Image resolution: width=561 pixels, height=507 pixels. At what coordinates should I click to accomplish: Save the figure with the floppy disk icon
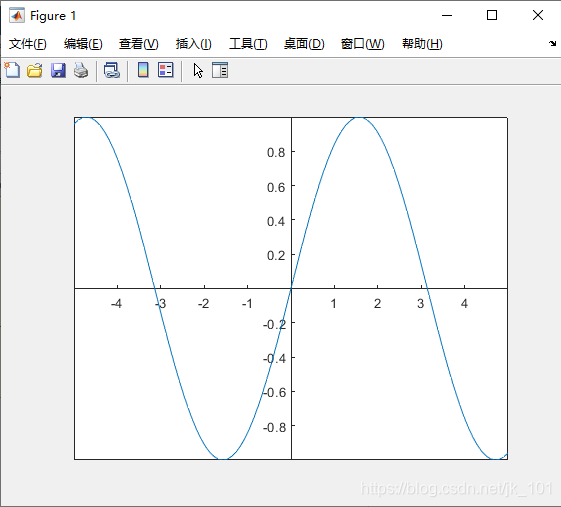click(58, 70)
